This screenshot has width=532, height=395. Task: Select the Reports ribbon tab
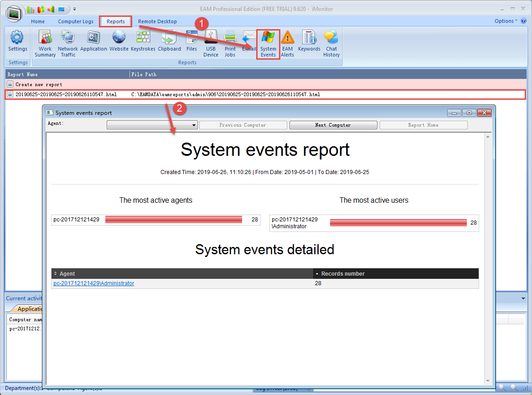tap(116, 21)
